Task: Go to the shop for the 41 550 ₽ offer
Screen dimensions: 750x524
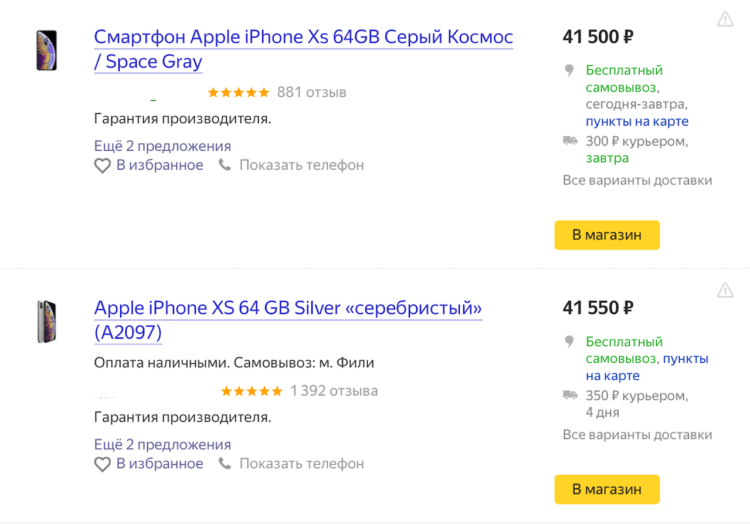Action: [607, 489]
